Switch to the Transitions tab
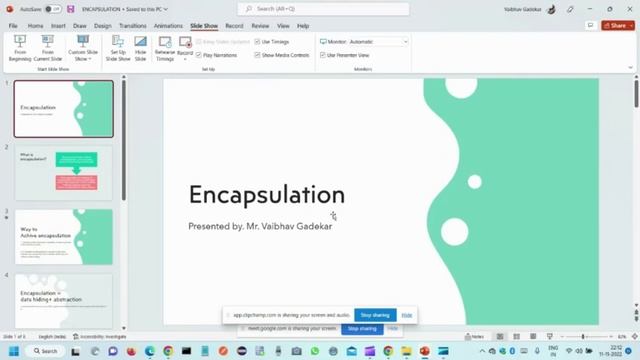 point(133,26)
